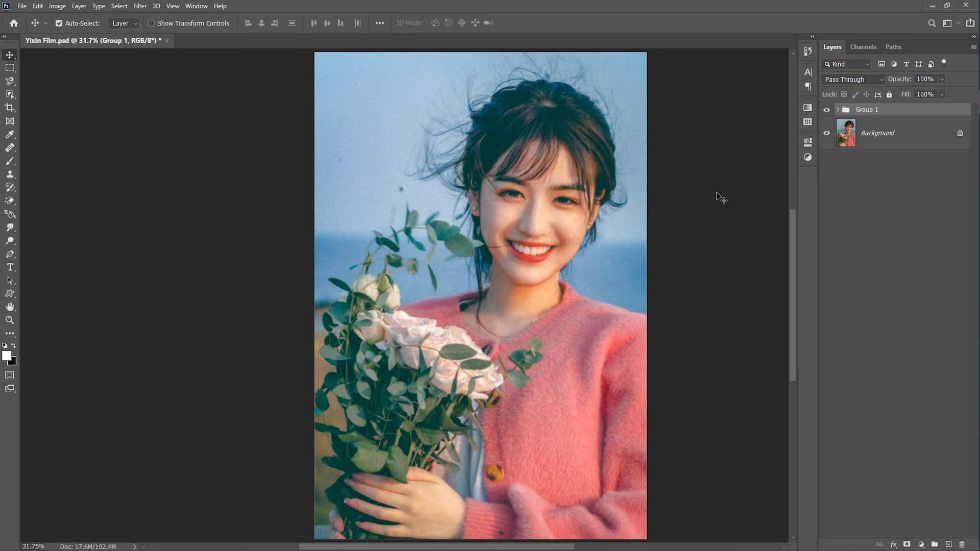980x551 pixels.
Task: Hide the Background layer
Action: [827, 133]
